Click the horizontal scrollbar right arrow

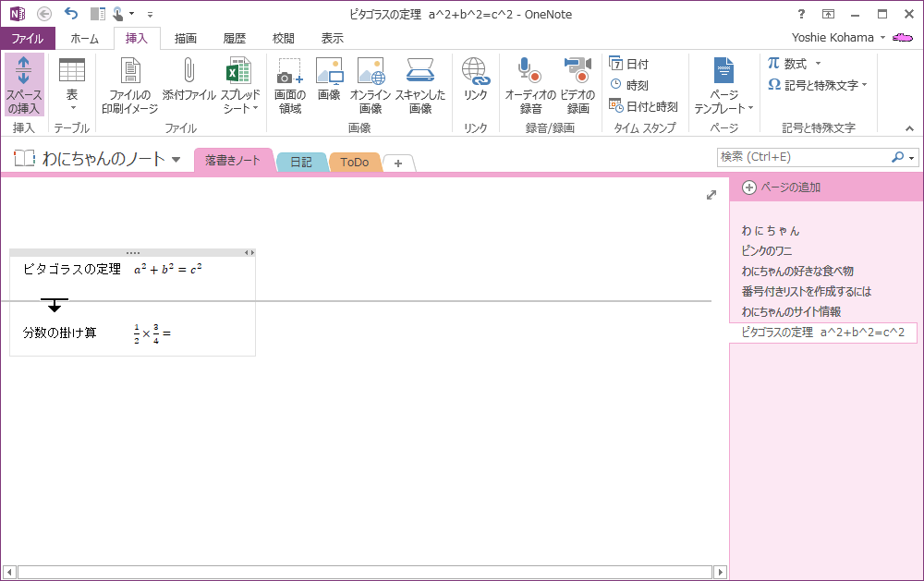tap(720, 572)
